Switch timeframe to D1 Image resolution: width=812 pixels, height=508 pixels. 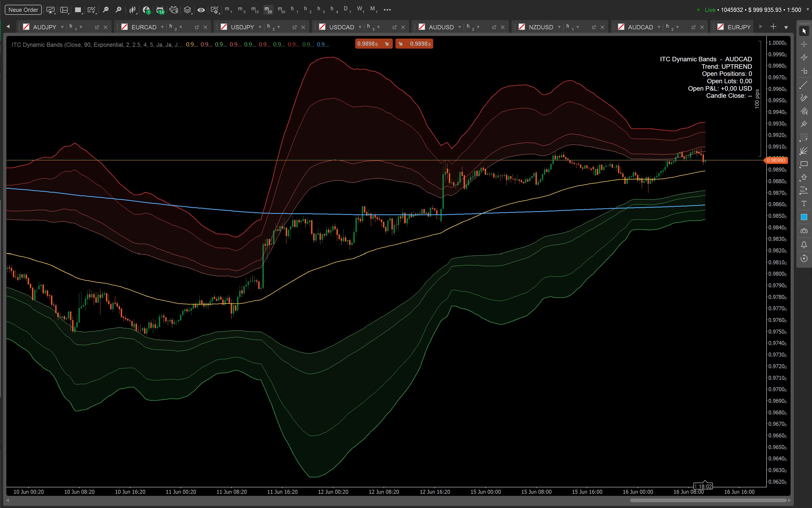click(347, 10)
